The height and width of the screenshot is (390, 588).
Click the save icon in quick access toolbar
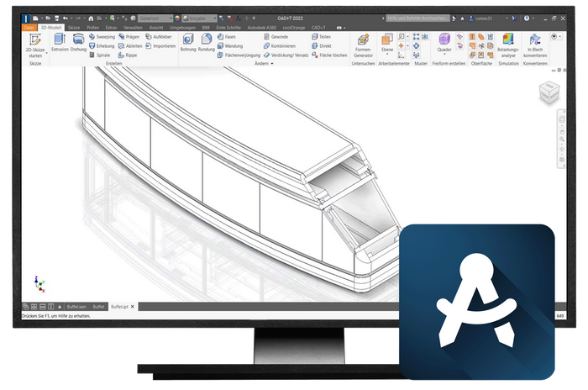pyautogui.click(x=56, y=18)
